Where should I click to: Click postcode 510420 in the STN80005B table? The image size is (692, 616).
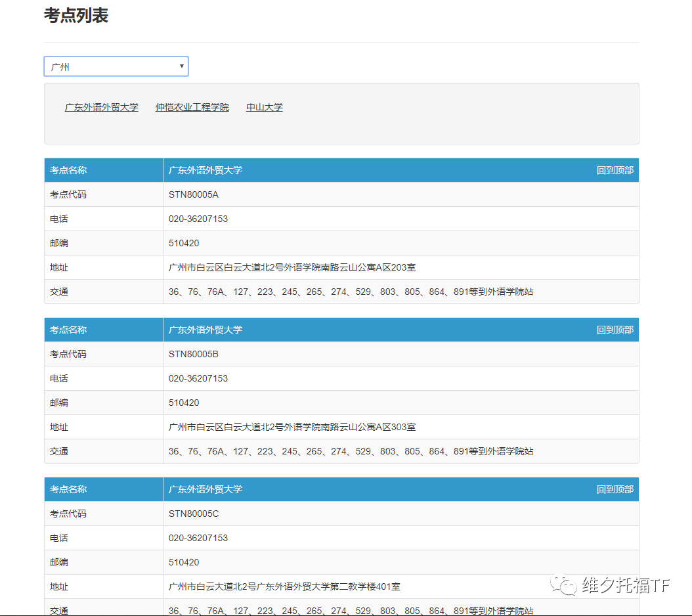184,403
